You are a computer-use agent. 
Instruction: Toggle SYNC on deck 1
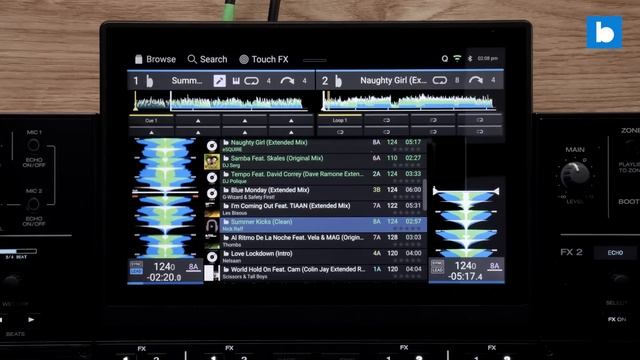click(136, 264)
